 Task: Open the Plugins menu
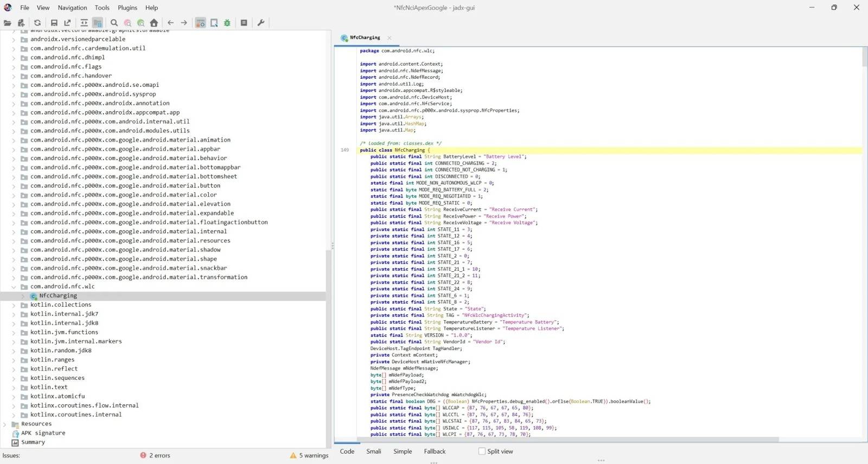[x=127, y=8]
